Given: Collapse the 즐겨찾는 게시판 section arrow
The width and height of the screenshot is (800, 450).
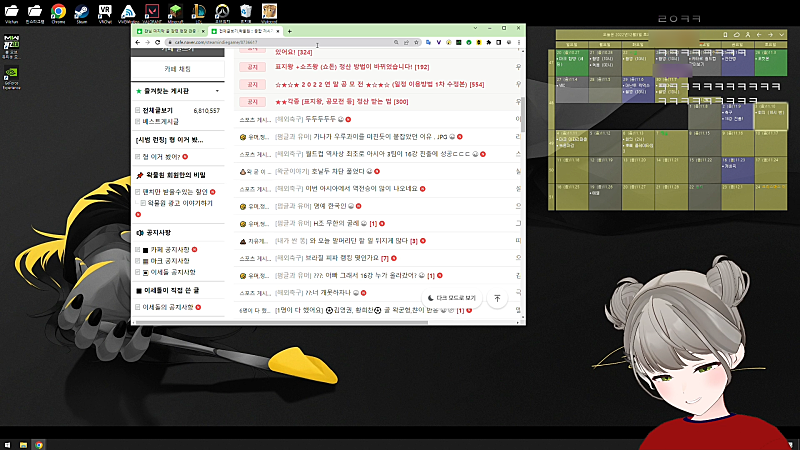Looking at the screenshot, I should click(x=217, y=91).
